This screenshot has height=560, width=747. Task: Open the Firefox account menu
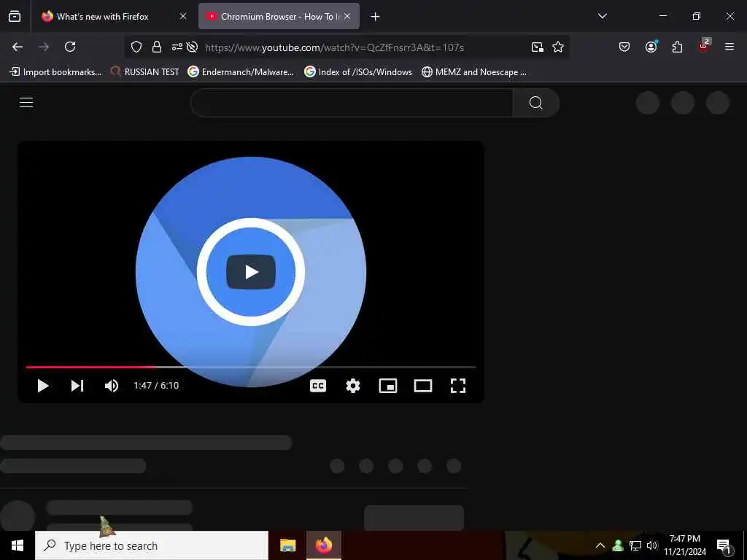click(651, 47)
